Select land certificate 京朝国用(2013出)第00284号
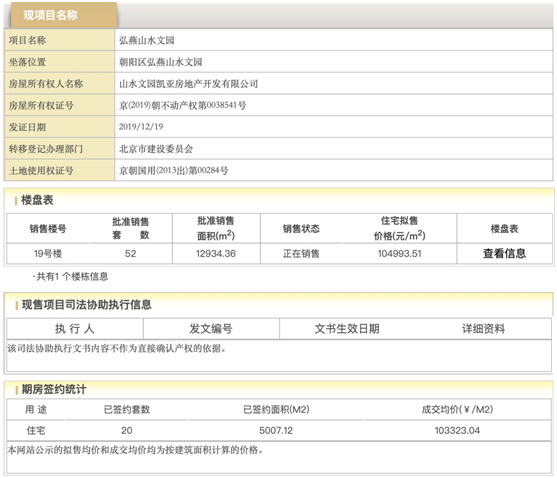Image resolution: width=557 pixels, height=478 pixels. click(174, 170)
